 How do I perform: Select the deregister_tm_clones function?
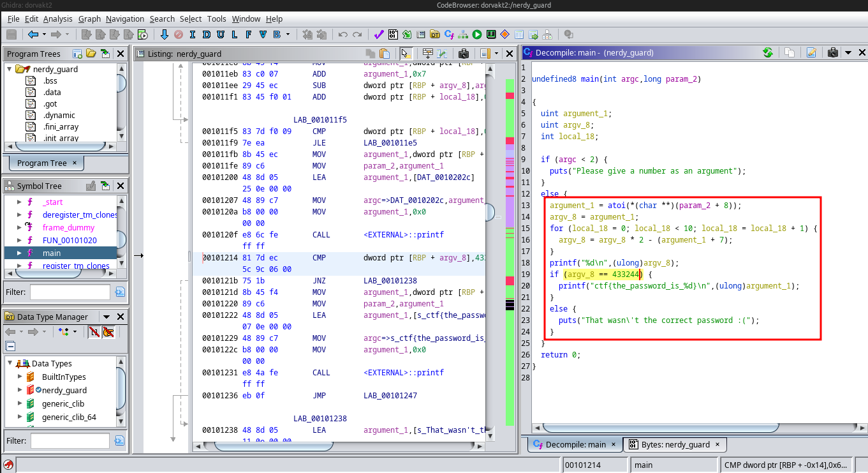pyautogui.click(x=80, y=215)
